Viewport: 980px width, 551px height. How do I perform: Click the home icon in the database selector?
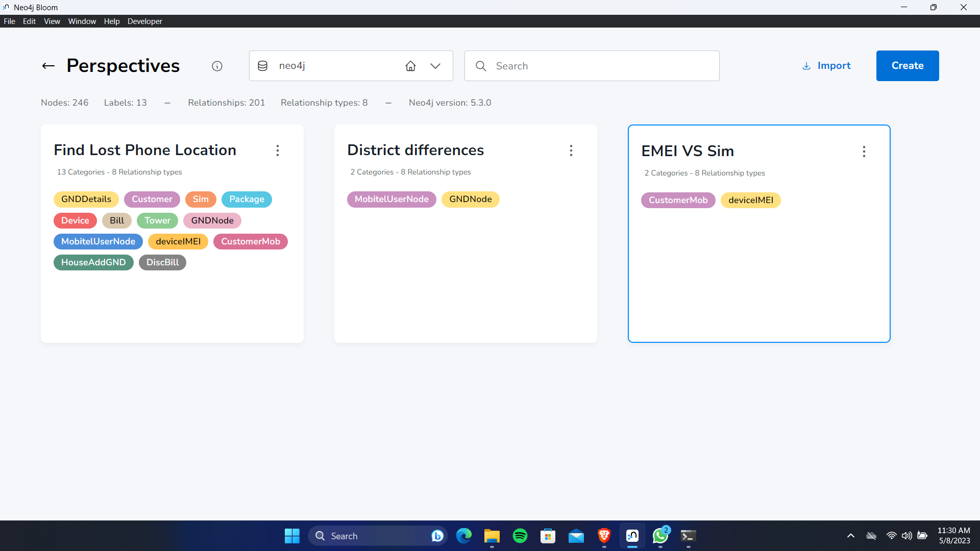(410, 66)
